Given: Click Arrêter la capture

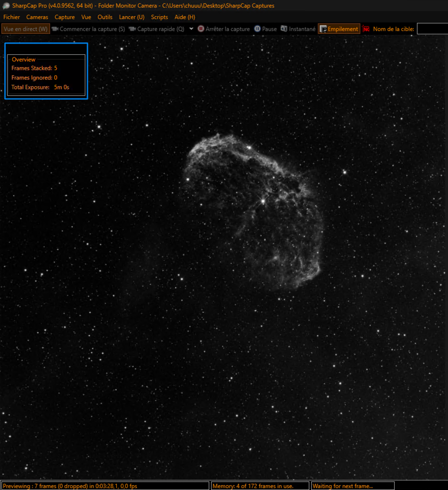Looking at the screenshot, I should coord(224,29).
